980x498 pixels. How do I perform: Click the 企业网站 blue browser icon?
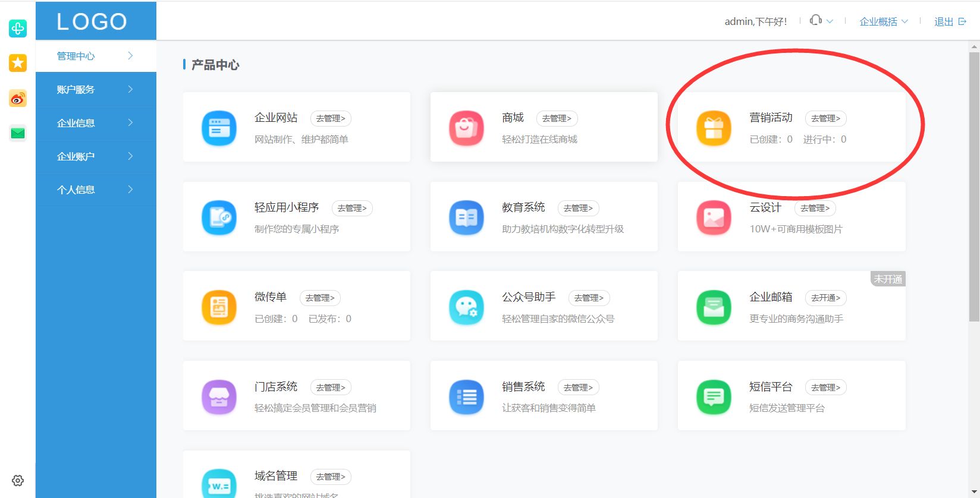click(219, 128)
